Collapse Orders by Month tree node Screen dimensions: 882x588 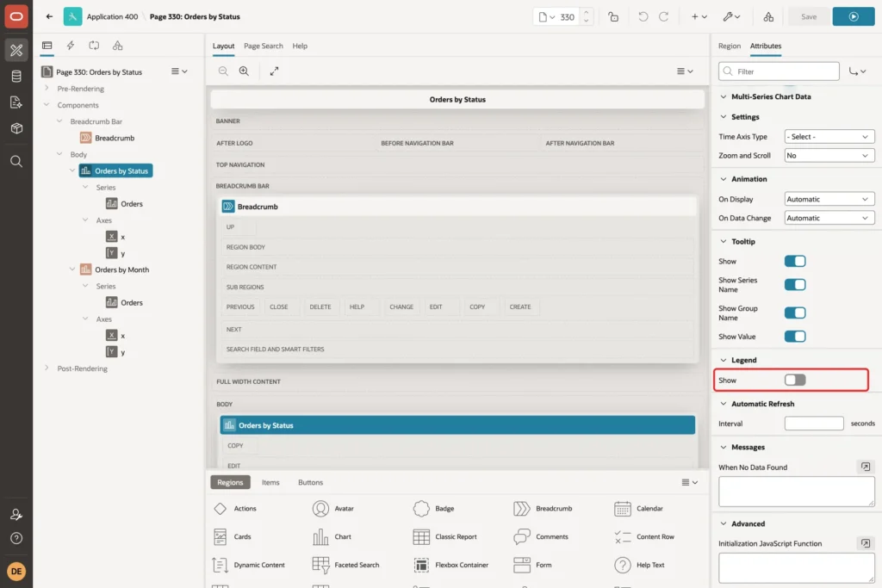tap(72, 269)
